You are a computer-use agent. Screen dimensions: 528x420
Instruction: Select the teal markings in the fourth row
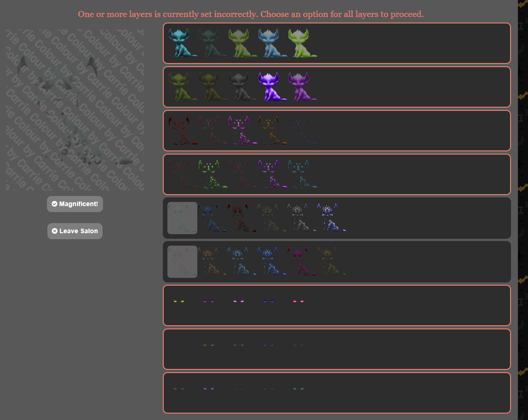click(x=302, y=174)
